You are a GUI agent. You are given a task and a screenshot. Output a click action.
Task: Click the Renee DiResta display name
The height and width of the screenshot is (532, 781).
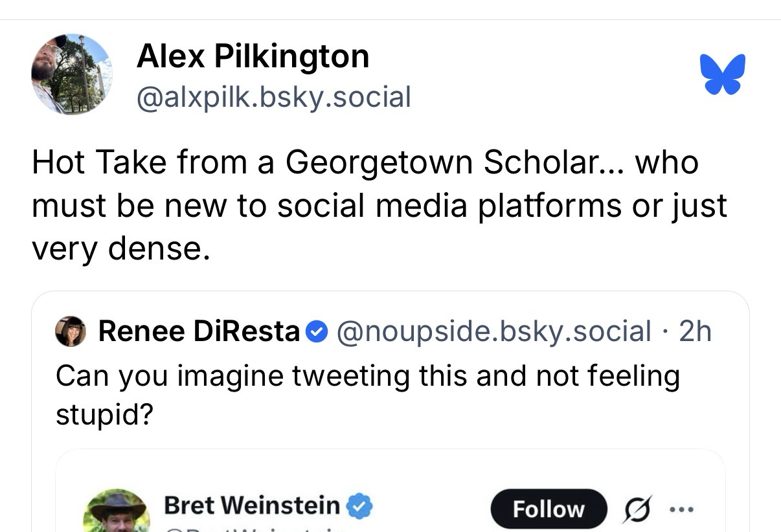(199, 331)
